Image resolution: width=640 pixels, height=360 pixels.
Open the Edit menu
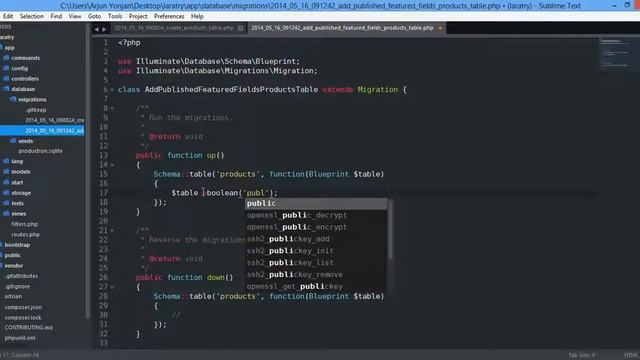[8, 16]
